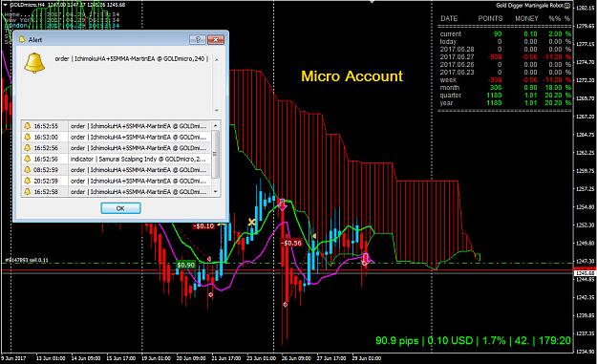
Task: Click the sad face expert advisor icon
Action: point(567,6)
